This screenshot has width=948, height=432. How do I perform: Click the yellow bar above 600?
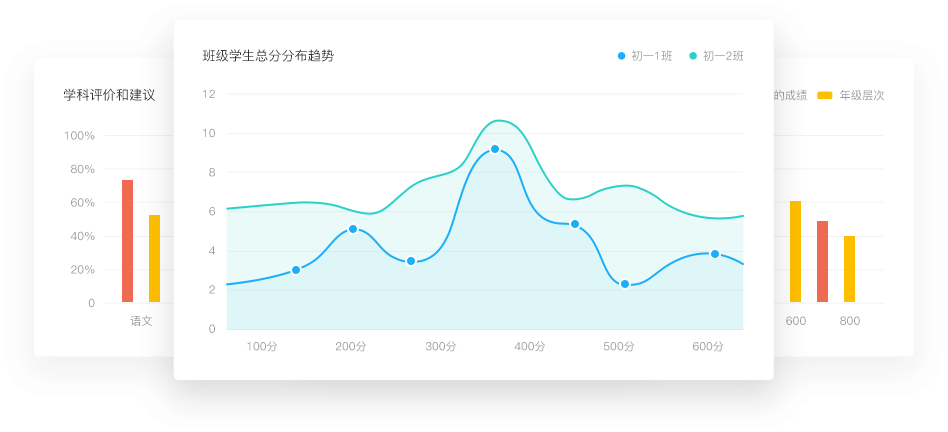795,251
